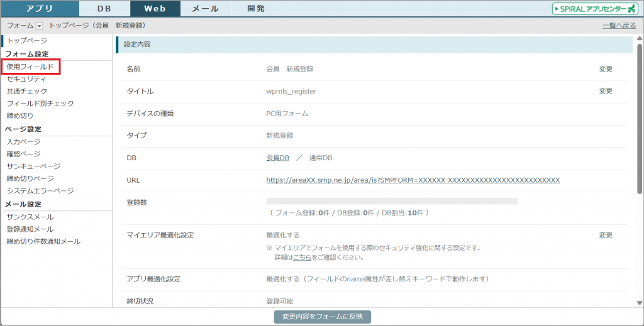This screenshot has width=644, height=326.
Task: Open フィールド別チェック in sidebar
Action: [40, 104]
